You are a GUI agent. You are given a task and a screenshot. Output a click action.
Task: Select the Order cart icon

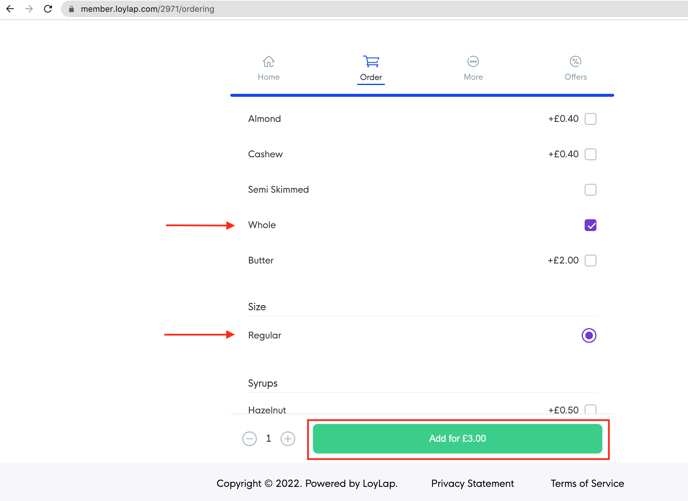(371, 62)
